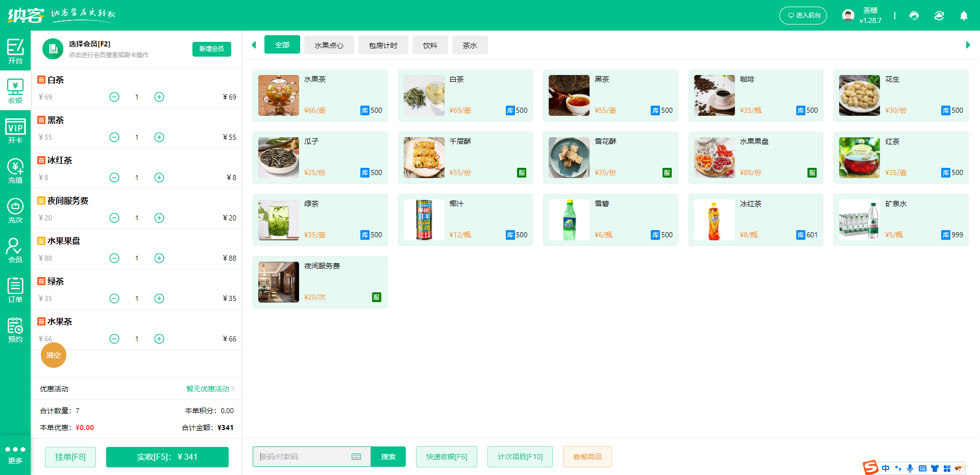Screen dimensions: 980x475
Task: Expand 暂无优惠活动 promotions link
Action: tap(210, 389)
